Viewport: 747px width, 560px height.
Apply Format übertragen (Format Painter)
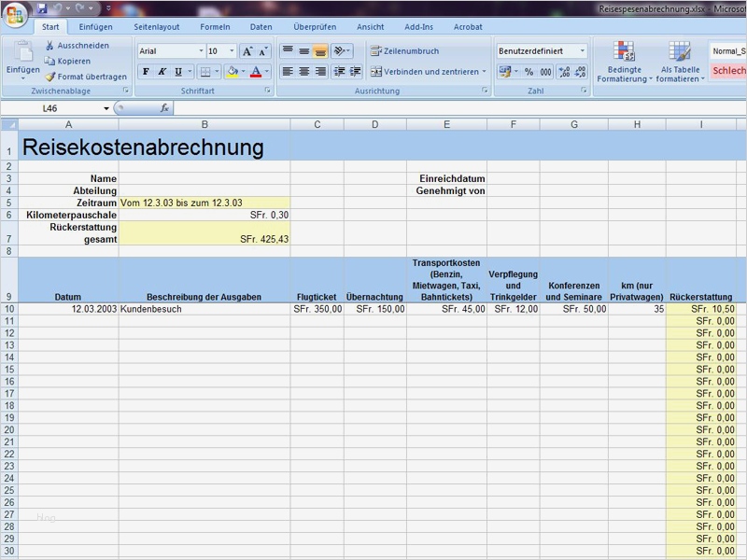point(50,77)
